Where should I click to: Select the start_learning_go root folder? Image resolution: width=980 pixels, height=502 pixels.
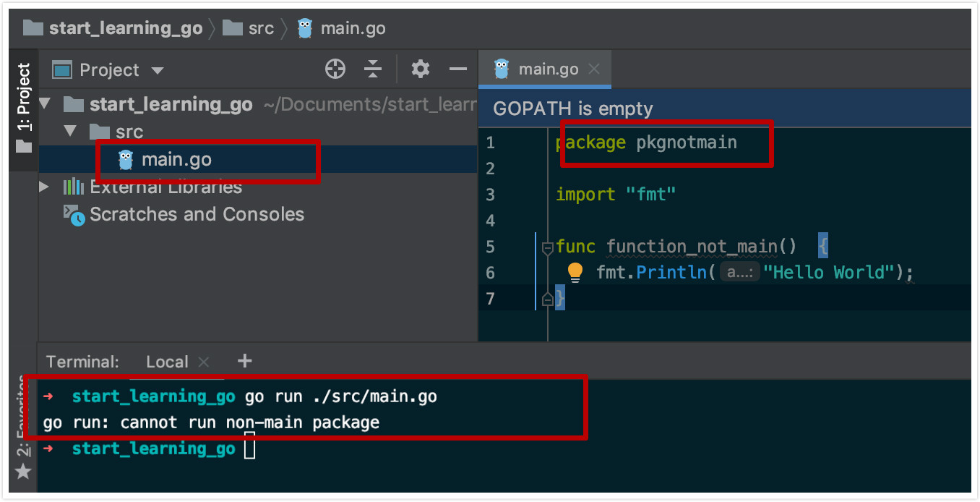(x=171, y=105)
